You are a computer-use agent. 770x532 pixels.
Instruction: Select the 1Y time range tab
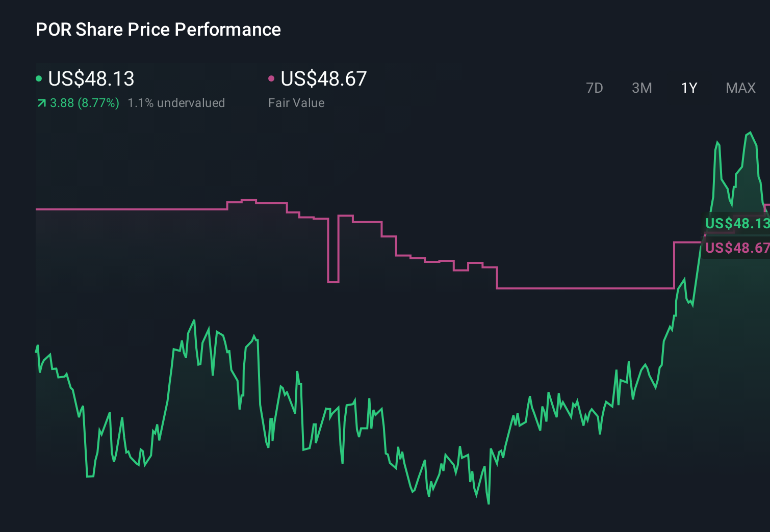(688, 88)
